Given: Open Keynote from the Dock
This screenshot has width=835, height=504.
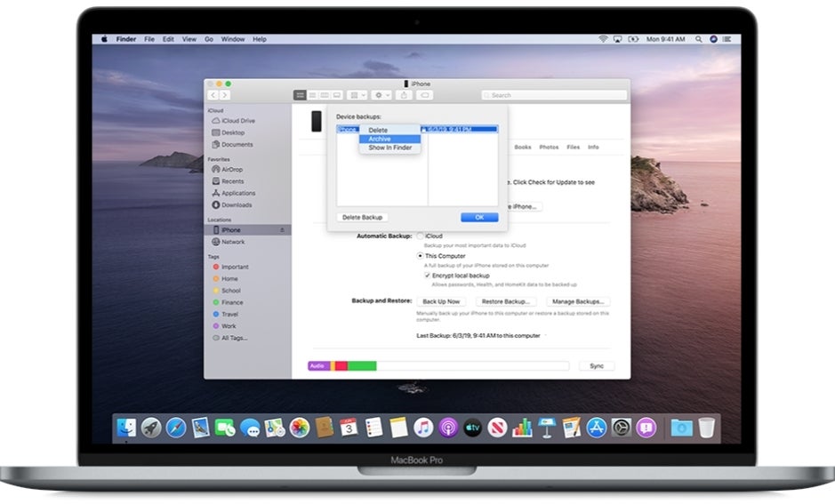Looking at the screenshot, I should (547, 428).
